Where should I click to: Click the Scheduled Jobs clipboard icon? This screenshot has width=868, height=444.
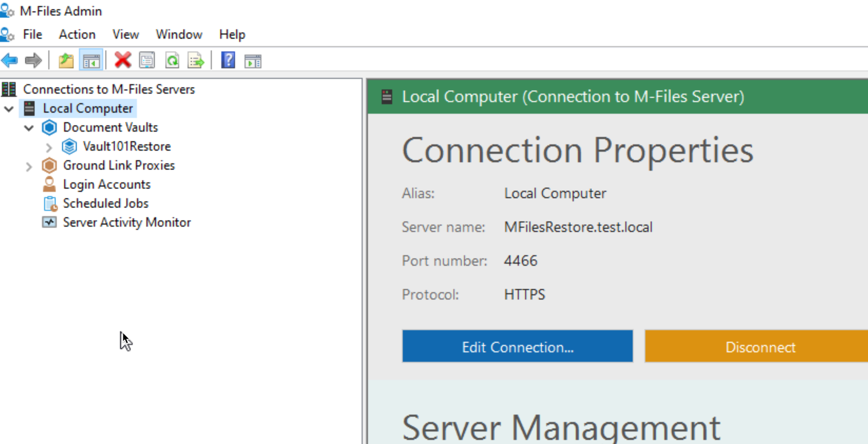[50, 204]
